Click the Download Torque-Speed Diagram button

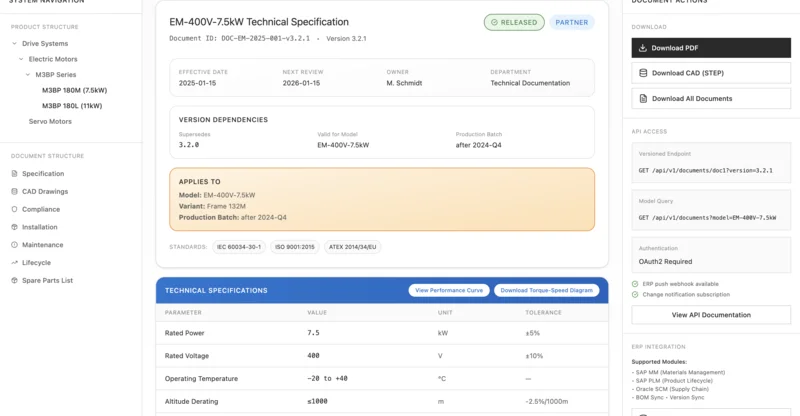pyautogui.click(x=546, y=290)
